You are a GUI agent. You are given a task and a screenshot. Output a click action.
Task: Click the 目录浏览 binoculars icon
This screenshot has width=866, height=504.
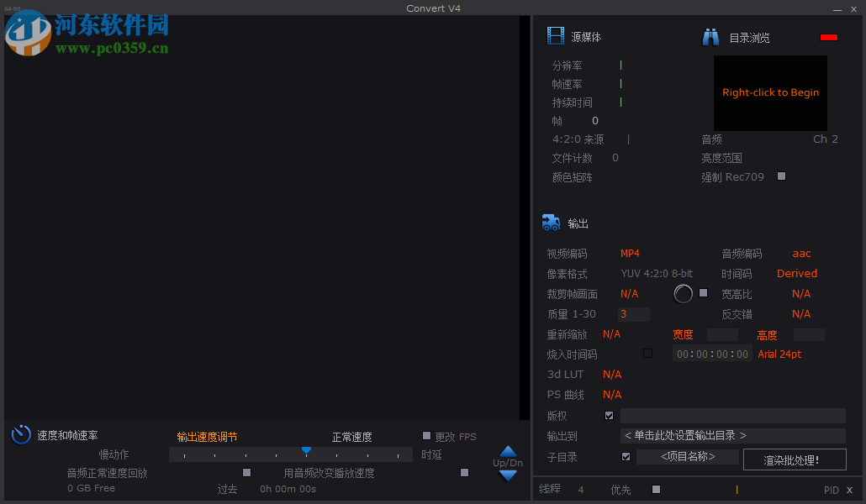[x=710, y=36]
